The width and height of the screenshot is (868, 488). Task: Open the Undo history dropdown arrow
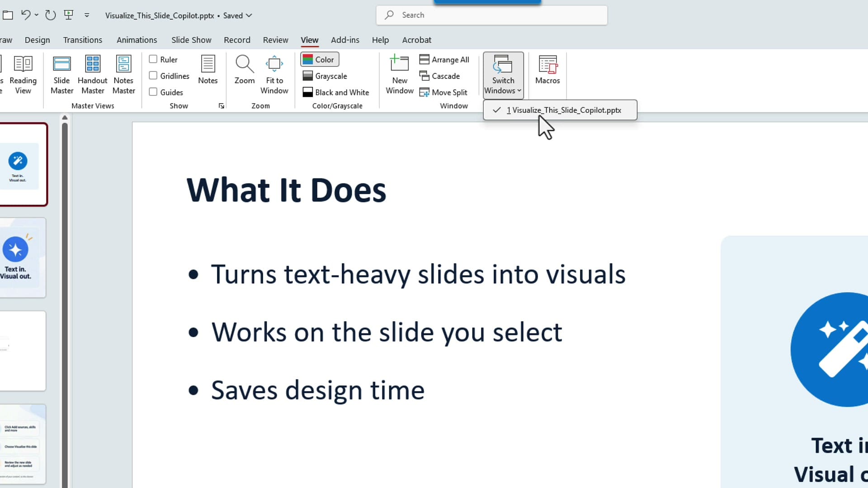(37, 15)
